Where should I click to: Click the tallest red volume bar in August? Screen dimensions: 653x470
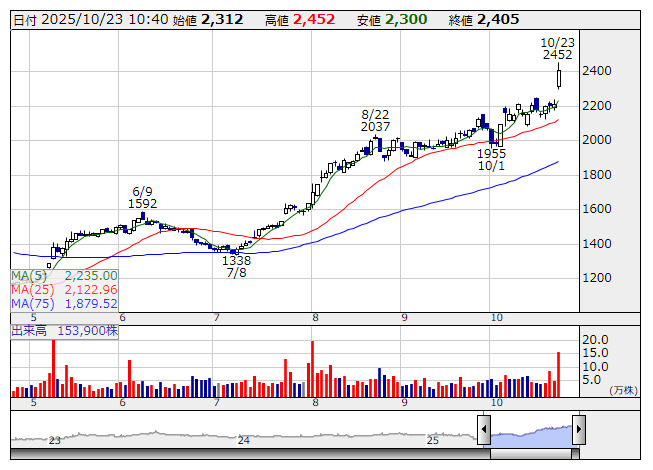click(312, 369)
